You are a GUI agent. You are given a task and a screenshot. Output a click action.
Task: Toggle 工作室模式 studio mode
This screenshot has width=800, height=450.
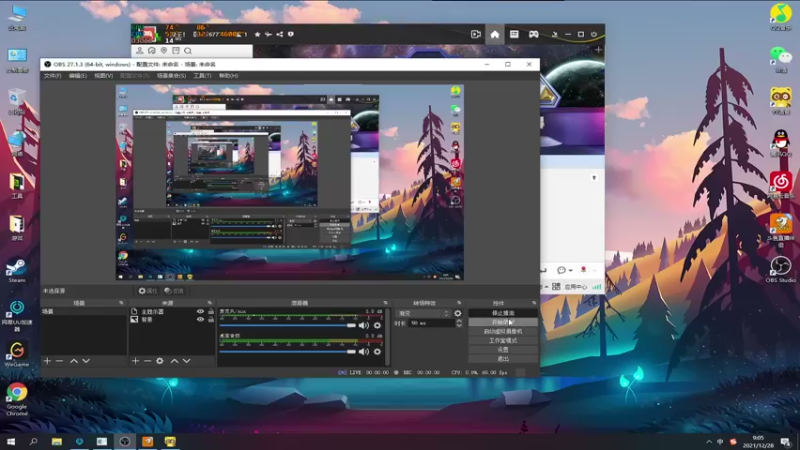click(x=503, y=340)
